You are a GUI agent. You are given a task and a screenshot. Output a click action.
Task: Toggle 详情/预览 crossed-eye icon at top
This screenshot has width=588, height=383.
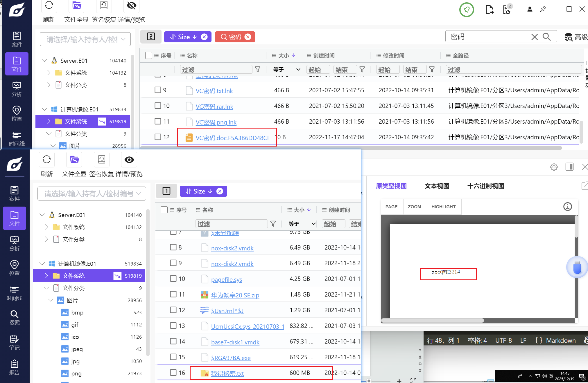click(x=131, y=6)
